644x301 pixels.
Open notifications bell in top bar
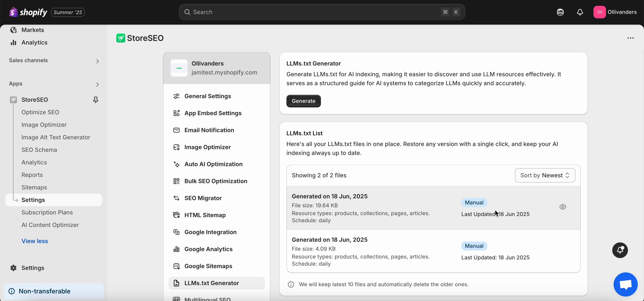[580, 12]
